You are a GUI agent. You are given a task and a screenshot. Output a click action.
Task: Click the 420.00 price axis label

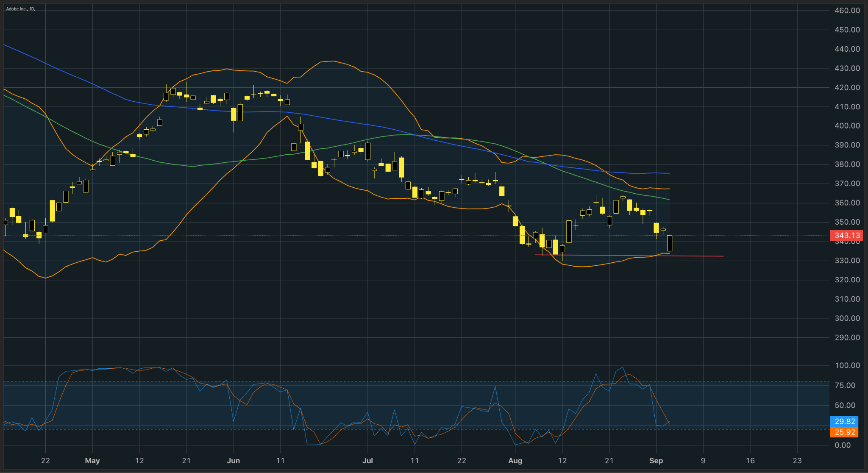point(847,88)
